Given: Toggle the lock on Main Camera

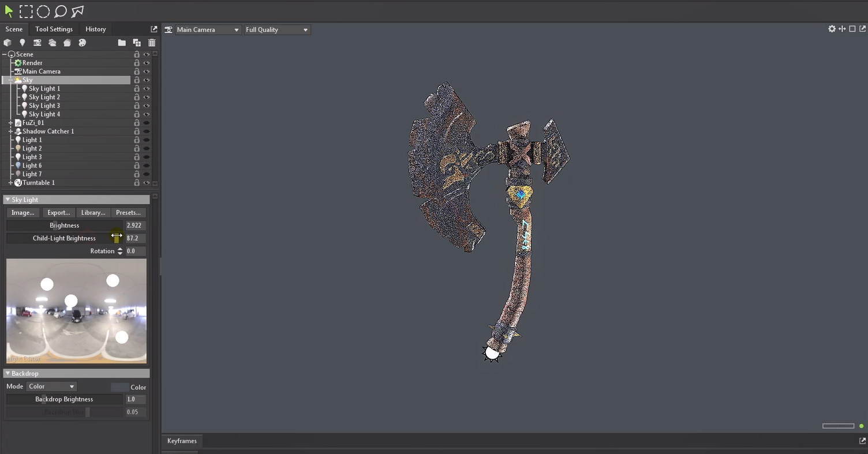Looking at the screenshot, I should pyautogui.click(x=137, y=72).
